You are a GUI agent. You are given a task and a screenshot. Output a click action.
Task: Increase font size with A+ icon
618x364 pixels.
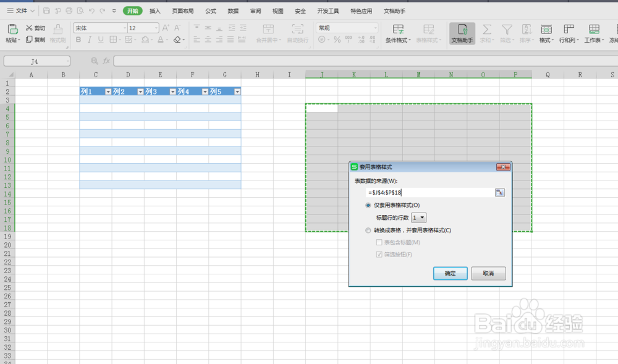166,28
